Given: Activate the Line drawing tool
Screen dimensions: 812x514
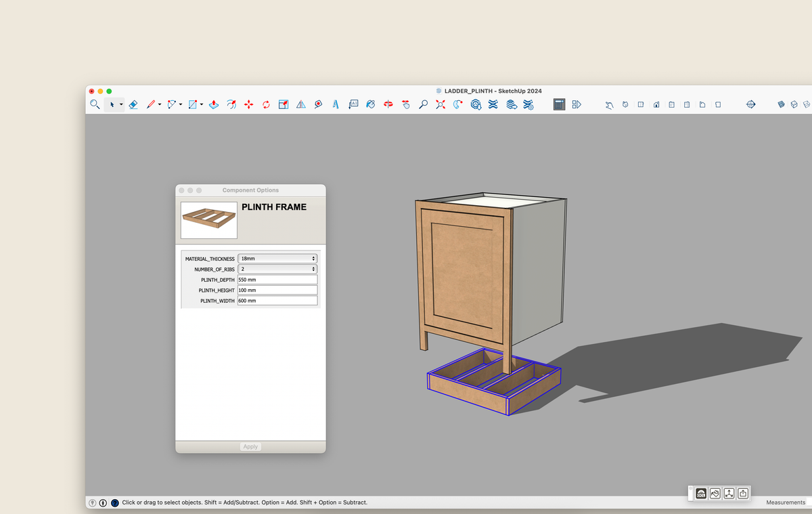Looking at the screenshot, I should pyautogui.click(x=152, y=104).
